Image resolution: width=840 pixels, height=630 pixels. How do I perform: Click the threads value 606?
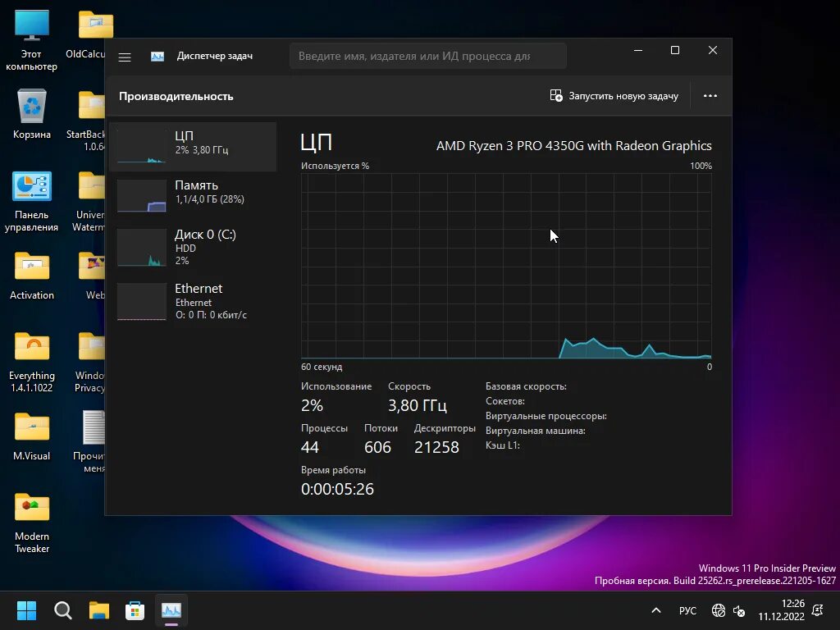[x=377, y=447]
